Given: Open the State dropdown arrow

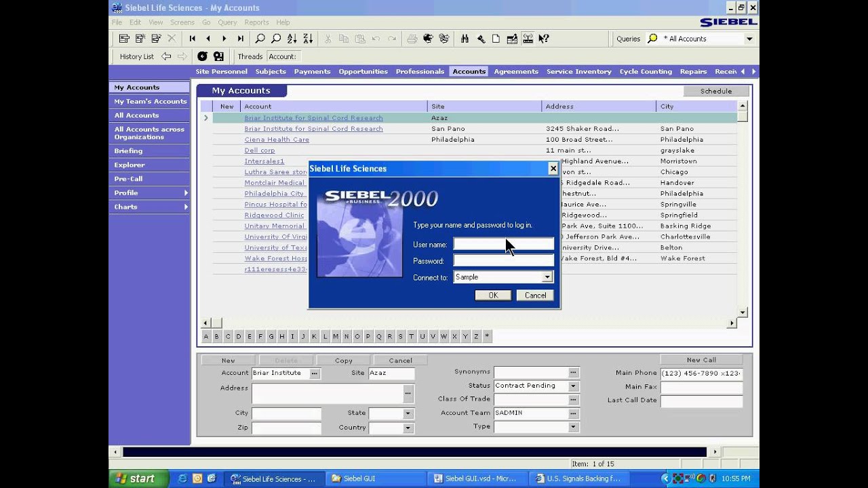Looking at the screenshot, I should 408,413.
